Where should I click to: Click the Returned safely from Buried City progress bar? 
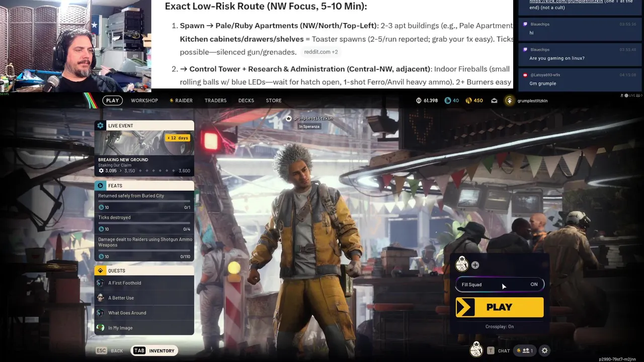(x=144, y=201)
